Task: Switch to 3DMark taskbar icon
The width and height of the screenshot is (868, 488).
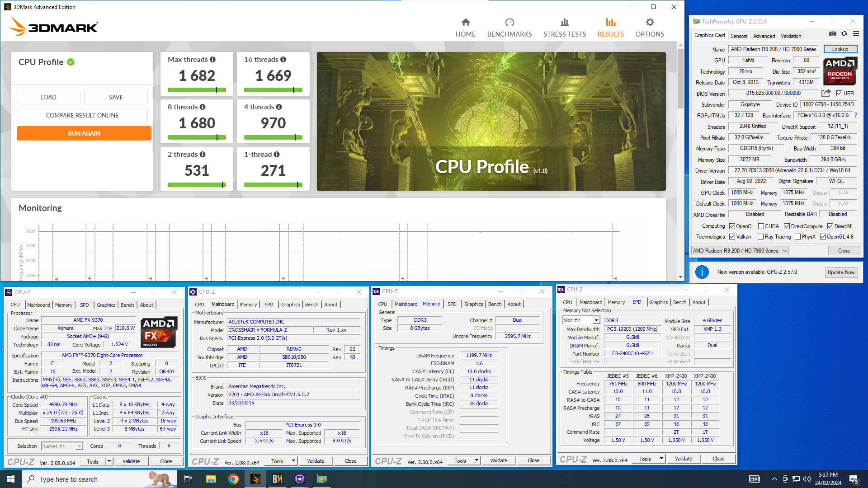Action: (x=255, y=479)
